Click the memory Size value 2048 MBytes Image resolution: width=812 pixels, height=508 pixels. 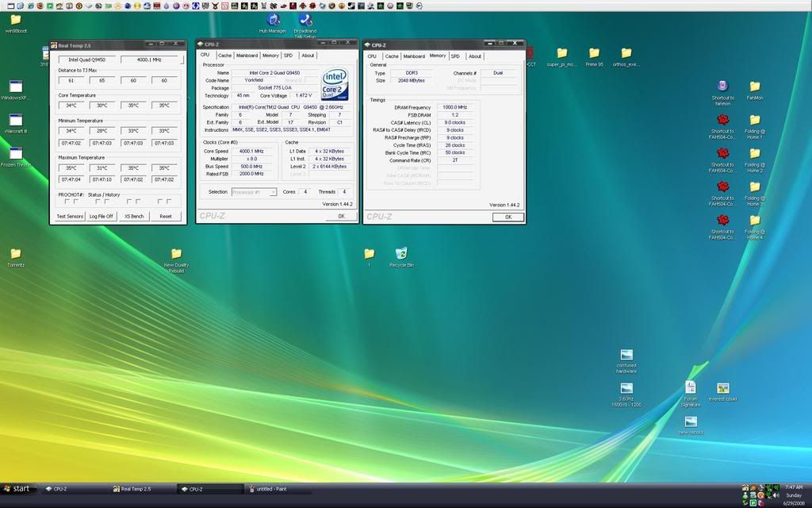pyautogui.click(x=412, y=81)
